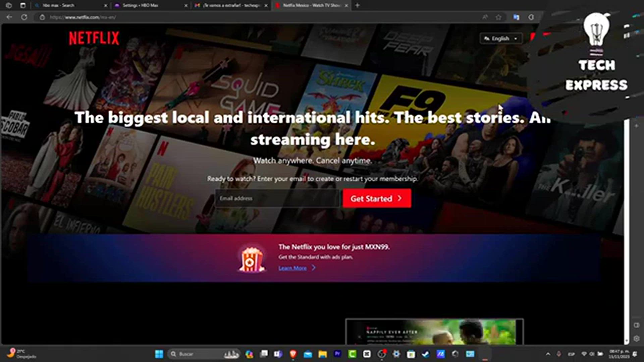The width and height of the screenshot is (644, 362).
Task: Open the weather widget in the taskbar
Action: [22, 354]
